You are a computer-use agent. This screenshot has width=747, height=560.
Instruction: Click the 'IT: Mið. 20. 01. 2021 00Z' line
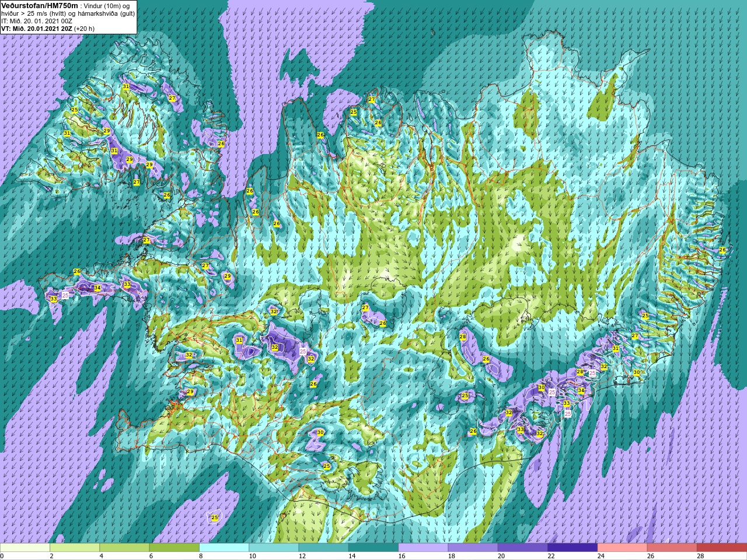(x=37, y=21)
